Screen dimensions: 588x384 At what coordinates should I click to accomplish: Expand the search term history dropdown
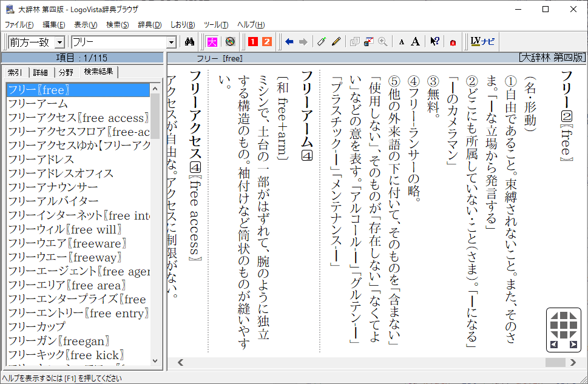click(171, 42)
